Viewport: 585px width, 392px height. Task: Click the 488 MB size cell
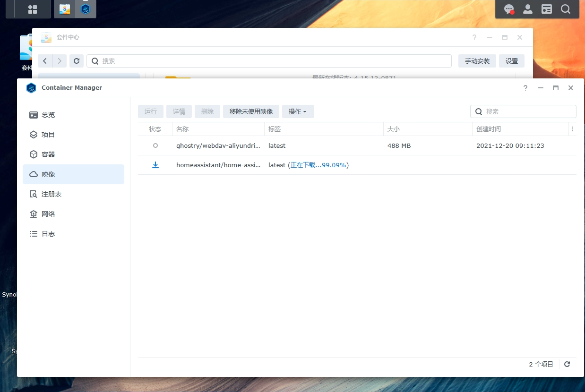(399, 146)
